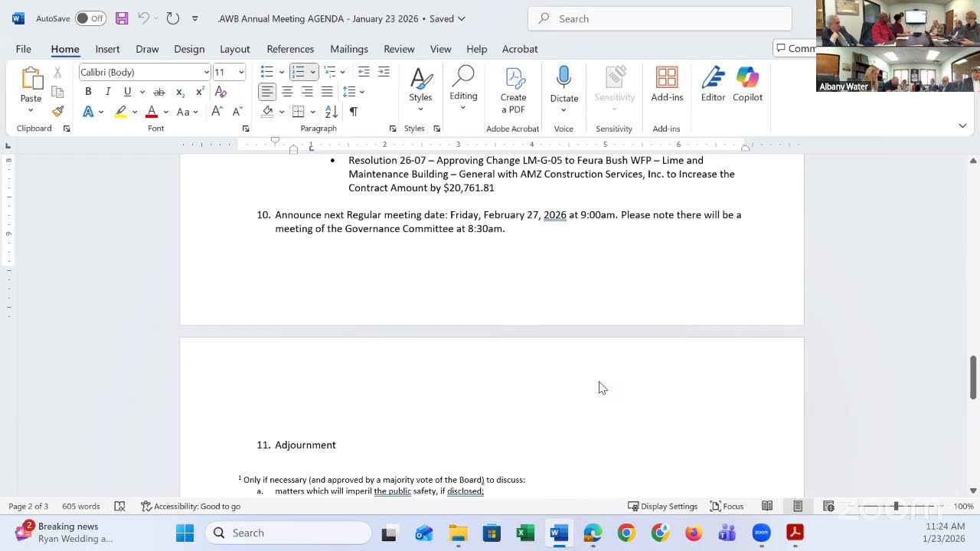Open the Review tab
The image size is (980, 551).
click(x=399, y=49)
